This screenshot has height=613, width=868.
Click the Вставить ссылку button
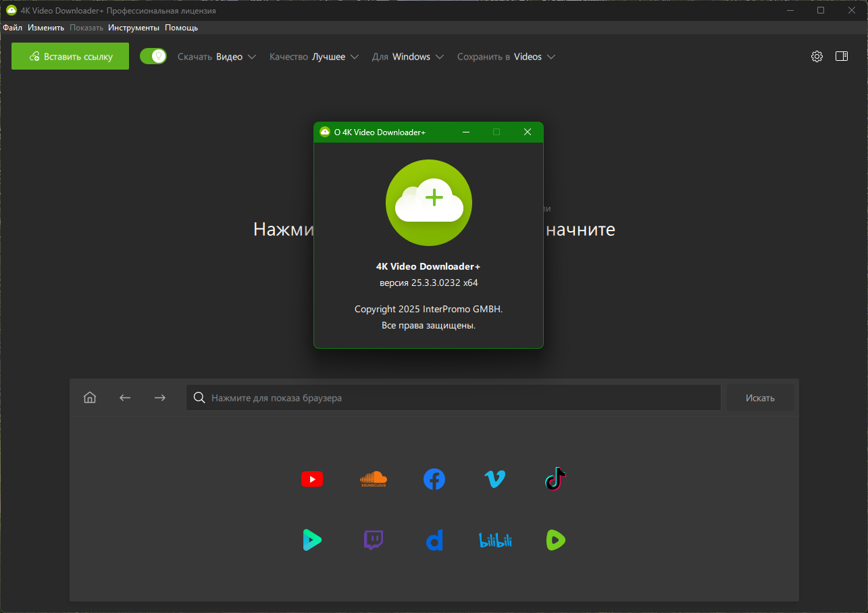(x=70, y=56)
